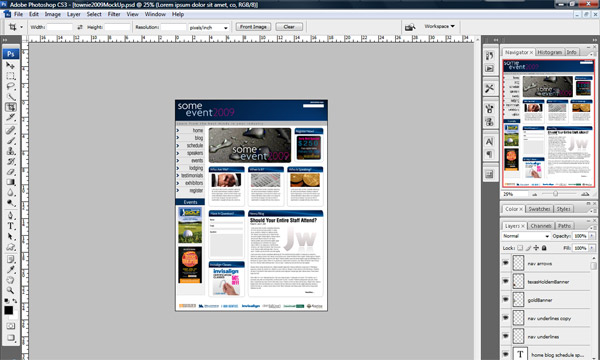Switch to the Histogram tab
600x360 pixels.
pos(549,52)
